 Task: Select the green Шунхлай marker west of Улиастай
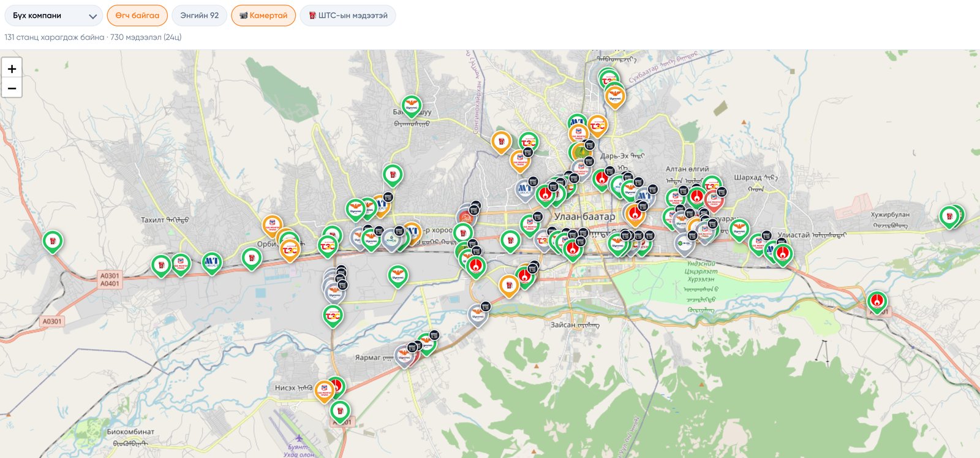coord(739,229)
